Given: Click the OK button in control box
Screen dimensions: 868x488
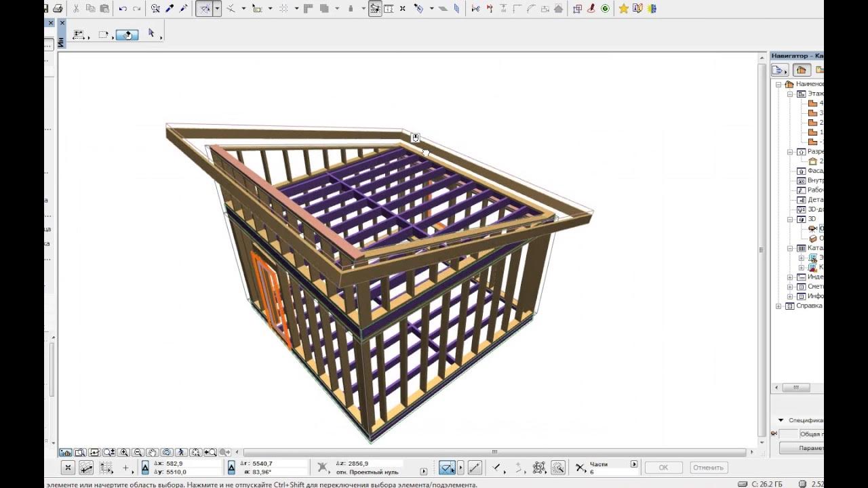Looking at the screenshot, I should point(663,468).
